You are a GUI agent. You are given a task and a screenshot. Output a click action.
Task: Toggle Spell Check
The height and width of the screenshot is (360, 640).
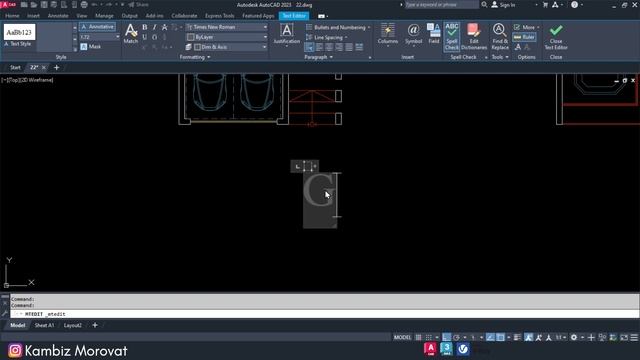pos(451,36)
